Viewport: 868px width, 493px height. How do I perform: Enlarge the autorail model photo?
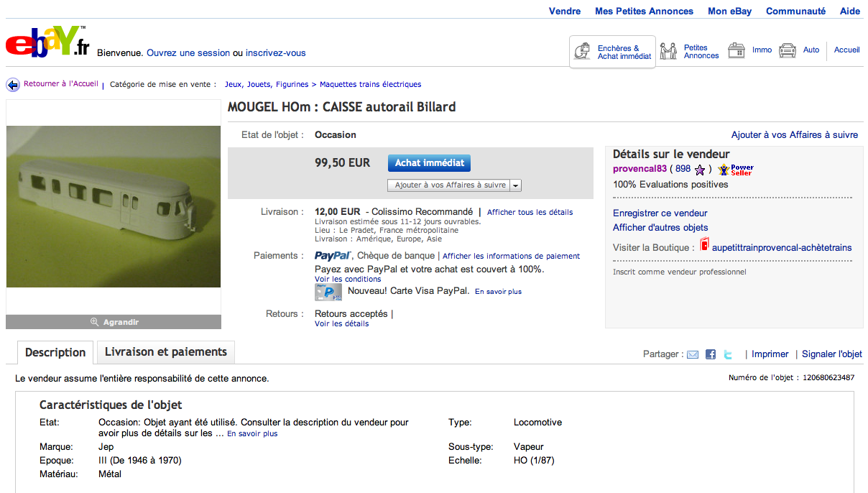(114, 207)
